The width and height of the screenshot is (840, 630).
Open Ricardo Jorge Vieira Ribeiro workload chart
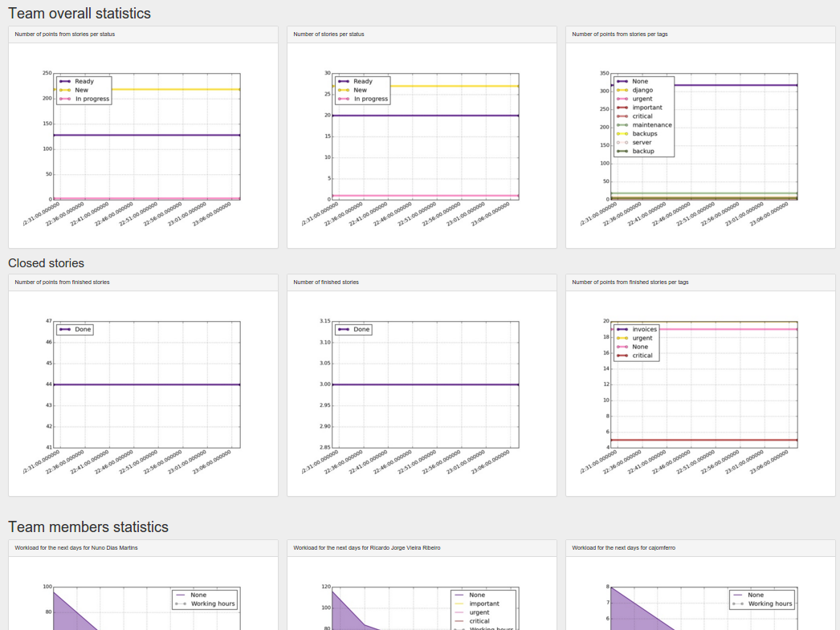click(422, 600)
